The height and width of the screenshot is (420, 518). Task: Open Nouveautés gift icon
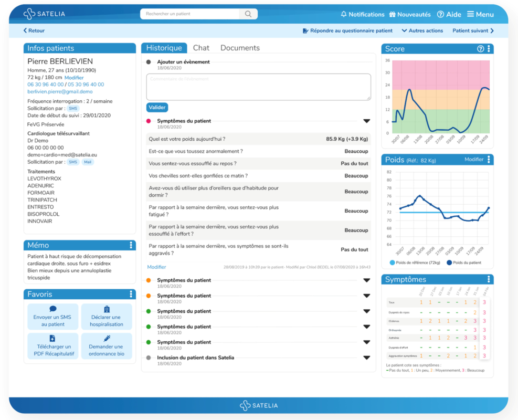pyautogui.click(x=392, y=14)
